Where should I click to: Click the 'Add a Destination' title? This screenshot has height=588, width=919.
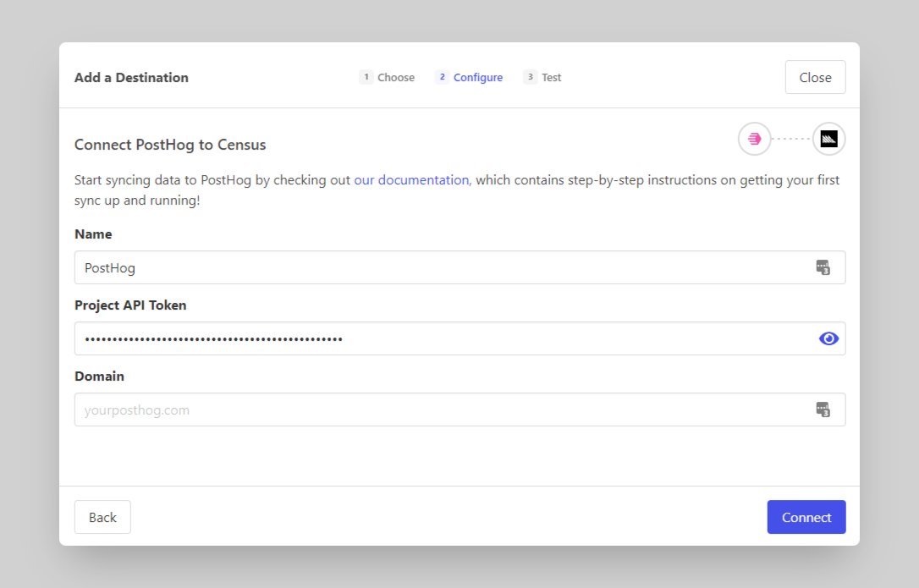tap(131, 78)
